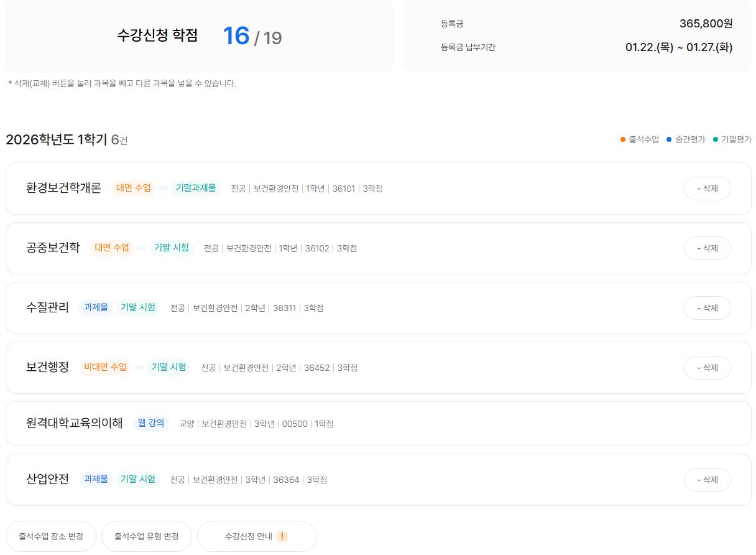
Task: Delete the 보건행정 course entry
Action: coord(707,368)
